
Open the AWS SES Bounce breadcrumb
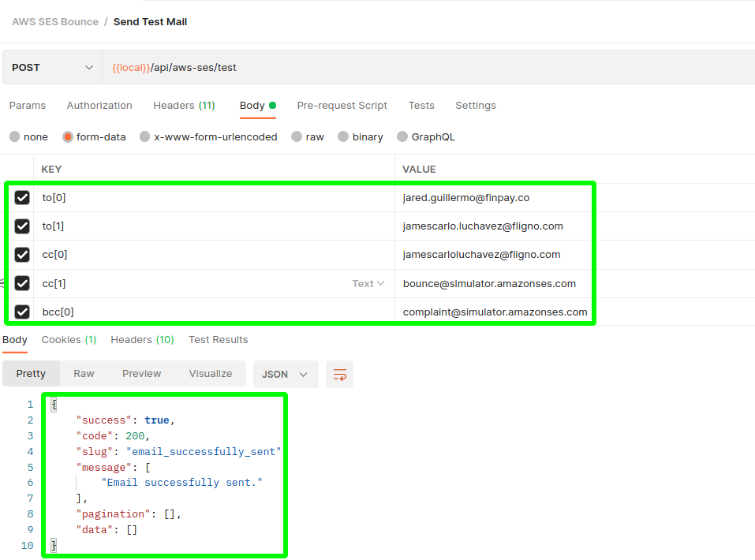coord(55,21)
